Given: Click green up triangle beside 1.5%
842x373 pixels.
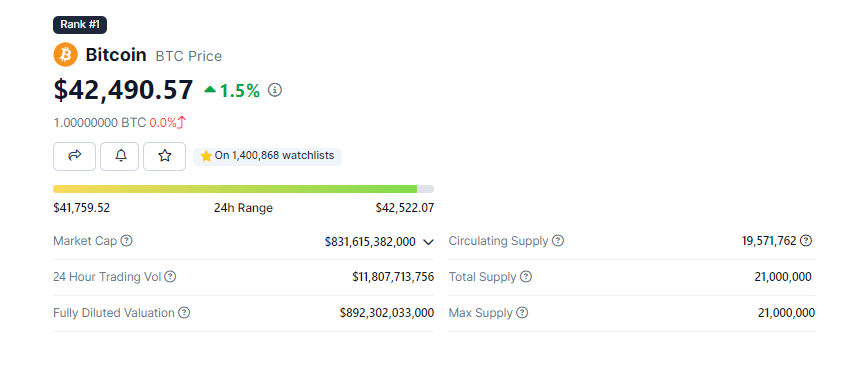Looking at the screenshot, I should 210,90.
